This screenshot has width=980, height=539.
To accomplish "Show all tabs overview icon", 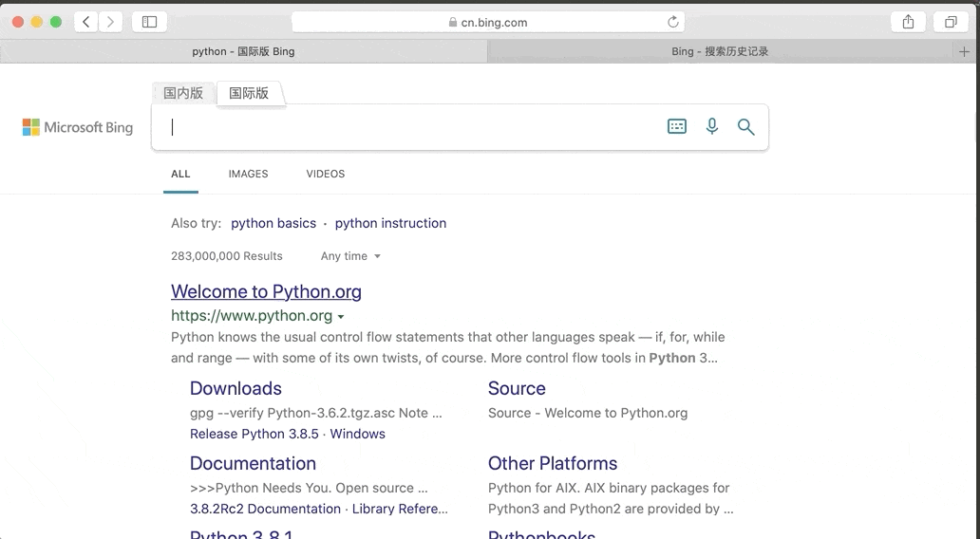I will pyautogui.click(x=951, y=22).
